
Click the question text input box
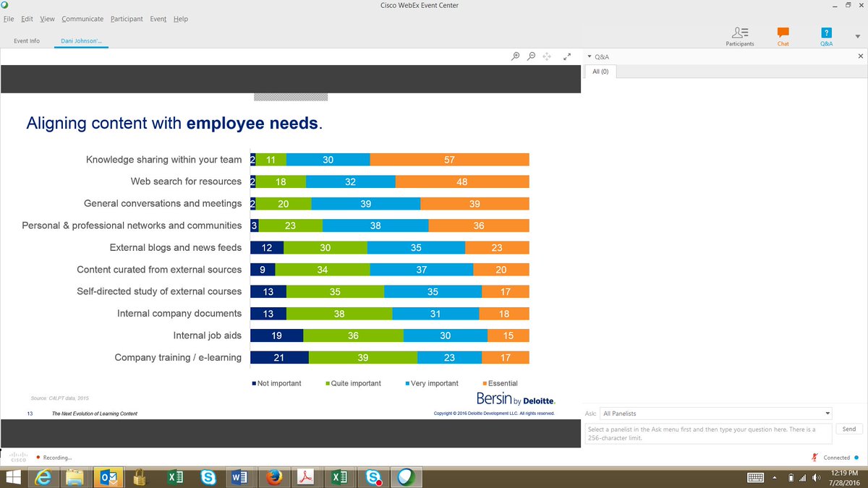point(709,434)
